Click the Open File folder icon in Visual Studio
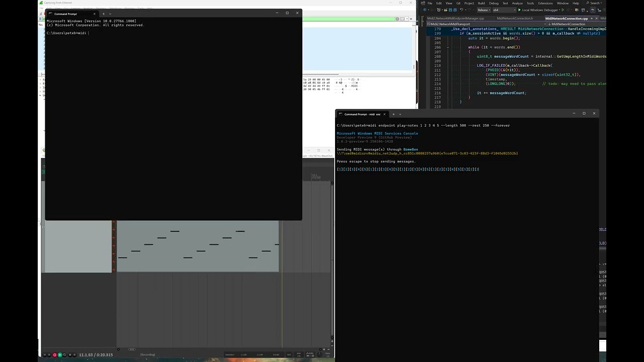The height and width of the screenshot is (362, 644). (446, 10)
